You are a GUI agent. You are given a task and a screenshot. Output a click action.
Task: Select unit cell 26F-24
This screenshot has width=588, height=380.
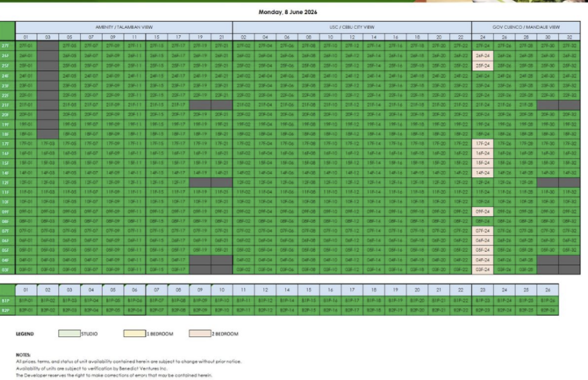click(482, 56)
